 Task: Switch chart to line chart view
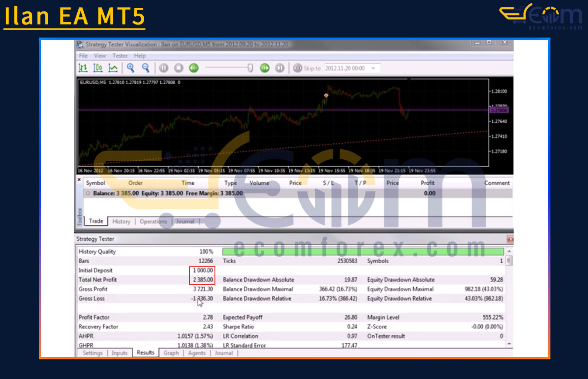(113, 68)
